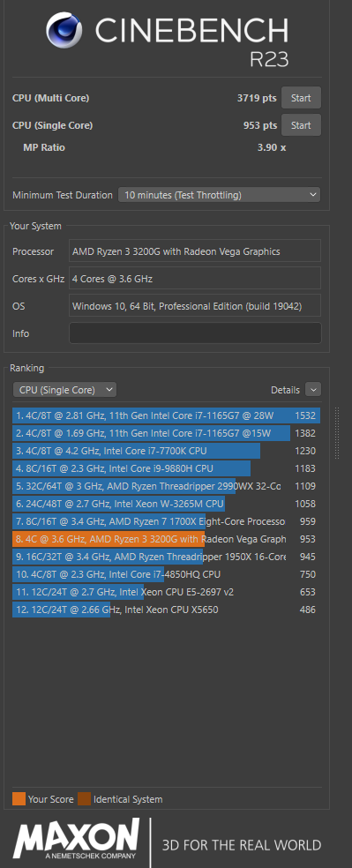Select ranking row 10 Intel Core i7-4850HQ
Image resolution: width=352 pixels, height=868 pixels.
(x=166, y=574)
